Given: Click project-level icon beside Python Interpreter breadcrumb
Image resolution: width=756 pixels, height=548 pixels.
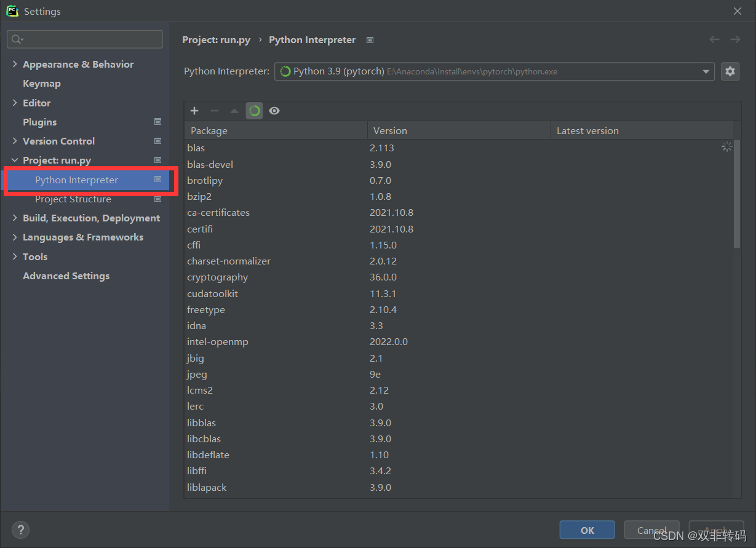Looking at the screenshot, I should [x=370, y=40].
